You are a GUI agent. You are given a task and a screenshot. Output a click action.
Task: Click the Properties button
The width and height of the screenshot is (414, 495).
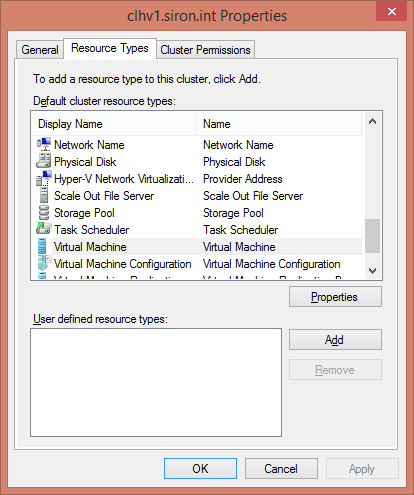[335, 297]
